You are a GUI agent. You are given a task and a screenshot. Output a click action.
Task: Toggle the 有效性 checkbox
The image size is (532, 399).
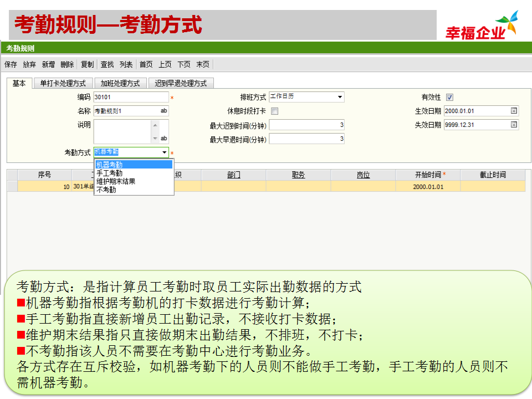(449, 97)
